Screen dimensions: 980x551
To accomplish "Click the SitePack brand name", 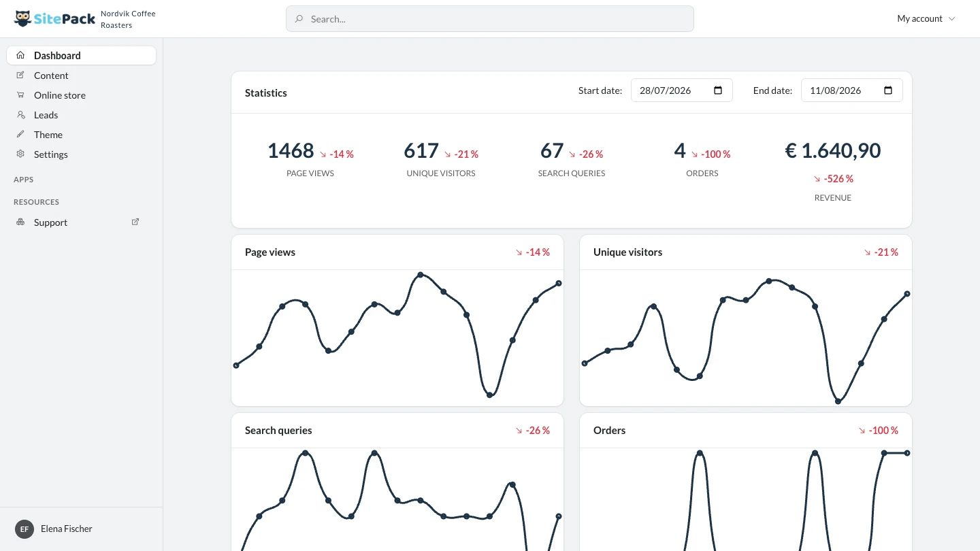I will click(65, 19).
